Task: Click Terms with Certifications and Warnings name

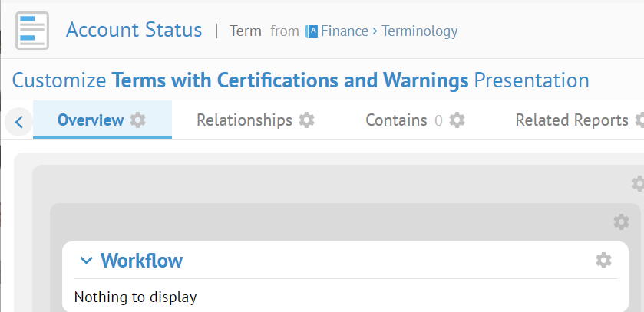Action: click(x=290, y=80)
